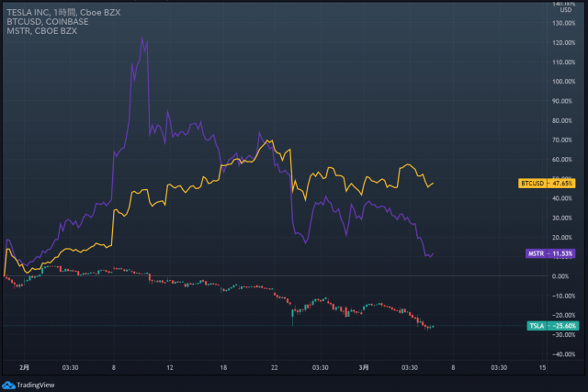Select the BTCUSD, COINBASE legend entry
The height and width of the screenshot is (392, 588).
(x=48, y=22)
